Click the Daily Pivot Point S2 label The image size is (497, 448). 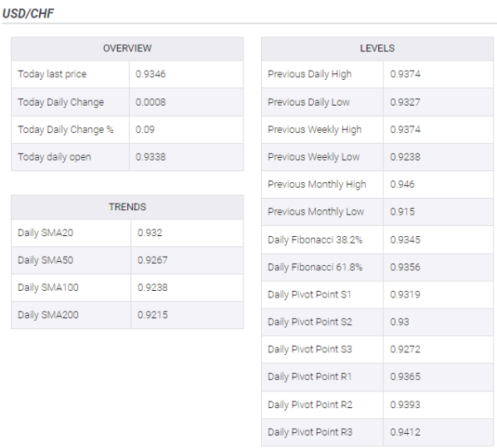[310, 322]
